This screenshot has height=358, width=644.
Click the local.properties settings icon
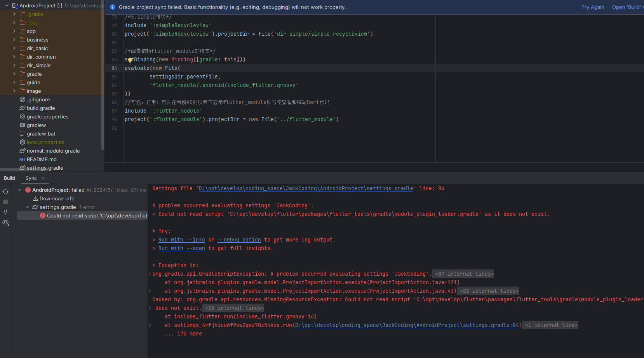23,142
